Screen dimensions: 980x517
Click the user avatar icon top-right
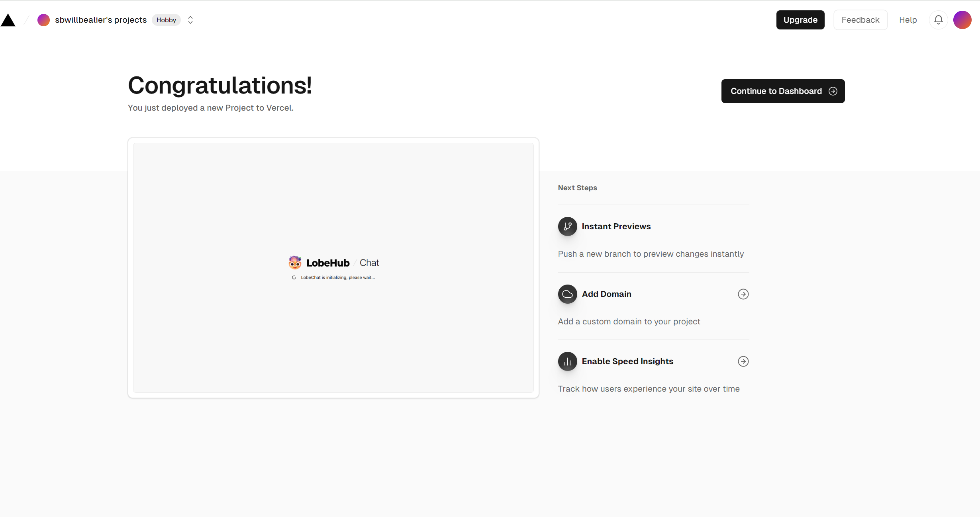click(962, 20)
